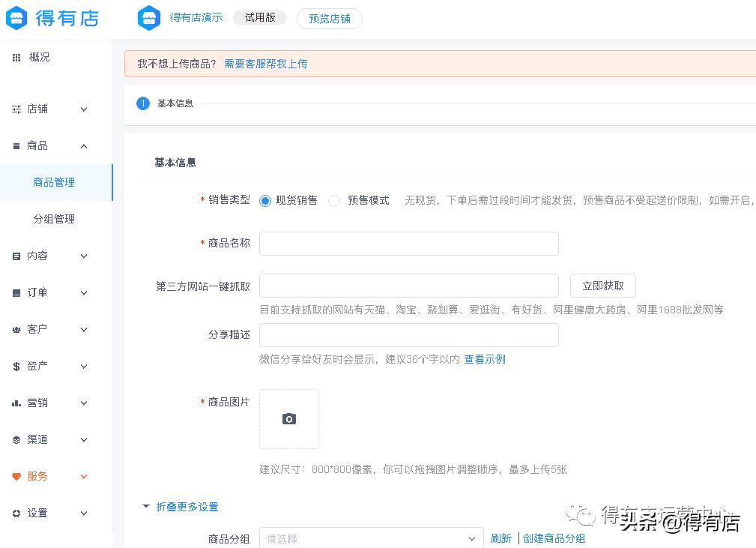Open the 商品分组 请选择 dropdown
Image resolution: width=756 pixels, height=548 pixels.
pyautogui.click(x=371, y=538)
